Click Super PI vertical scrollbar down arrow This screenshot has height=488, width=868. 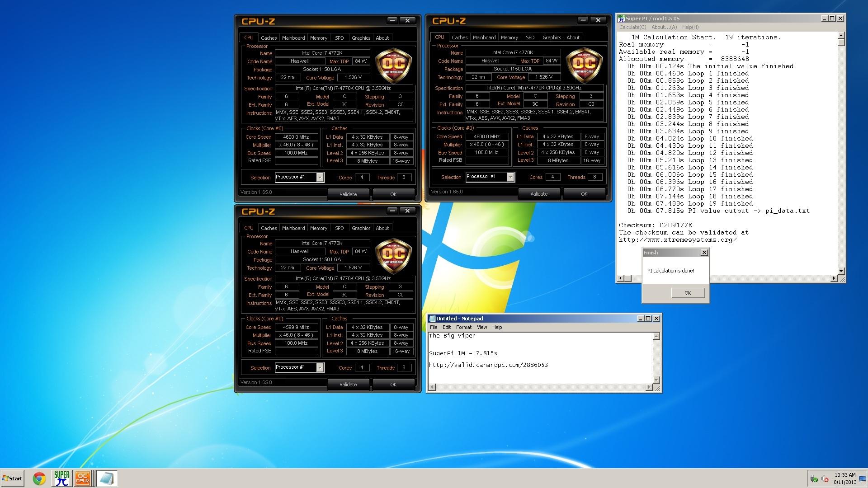click(841, 271)
